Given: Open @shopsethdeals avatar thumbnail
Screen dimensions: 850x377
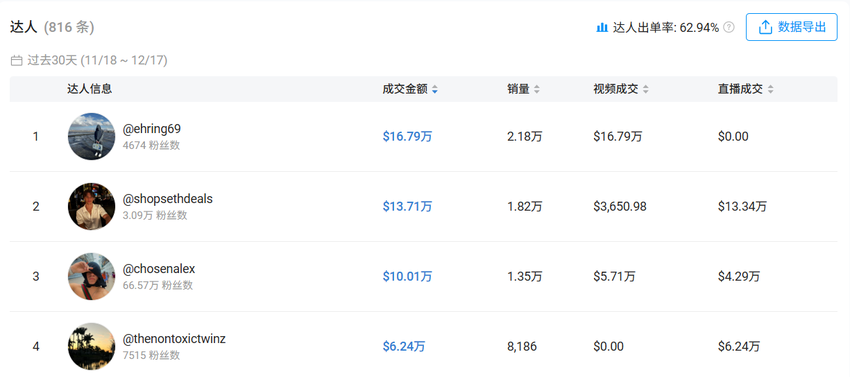Looking at the screenshot, I should click(92, 206).
